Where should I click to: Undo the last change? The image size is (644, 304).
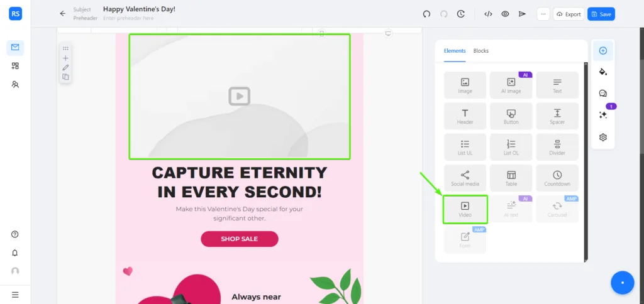[427, 14]
